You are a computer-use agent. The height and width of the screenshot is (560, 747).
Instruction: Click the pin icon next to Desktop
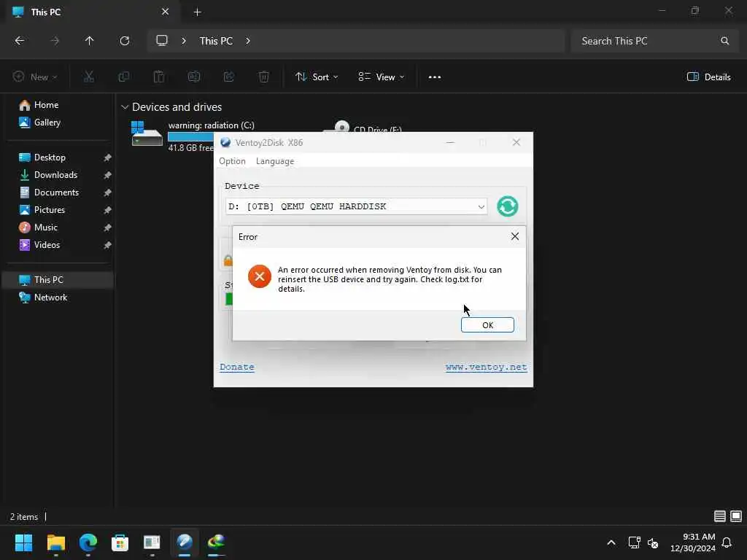107,157
